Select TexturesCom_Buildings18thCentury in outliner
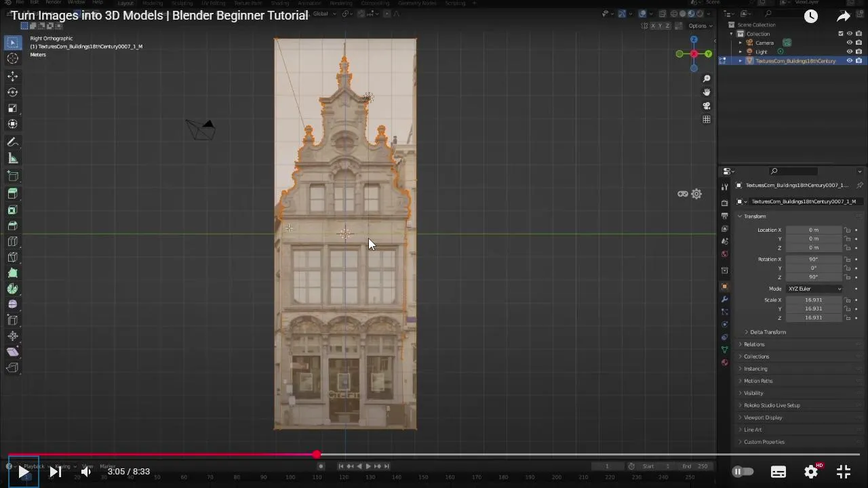The image size is (868, 488). pyautogui.click(x=795, y=61)
